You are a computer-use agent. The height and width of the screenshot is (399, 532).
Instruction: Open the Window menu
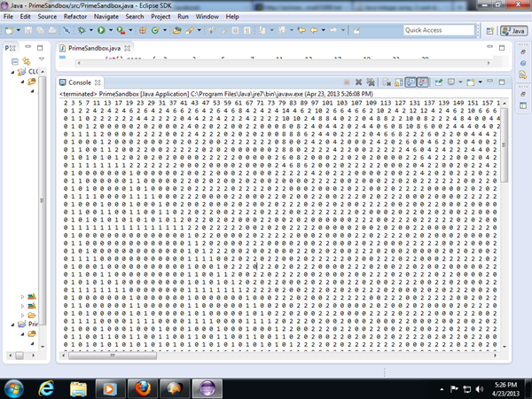point(207,17)
